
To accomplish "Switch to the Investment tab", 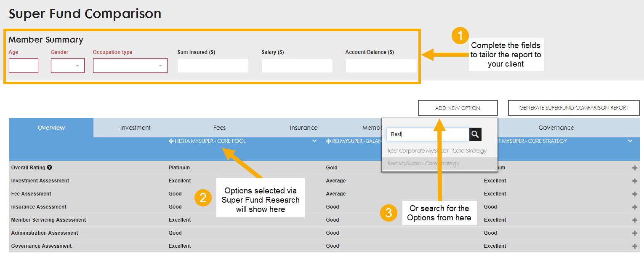I will (136, 128).
